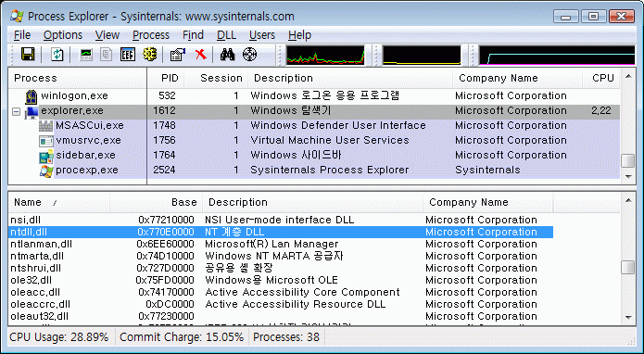The image size is (644, 354).
Task: Select the oleaut32.dll row
Action: click(x=281, y=317)
